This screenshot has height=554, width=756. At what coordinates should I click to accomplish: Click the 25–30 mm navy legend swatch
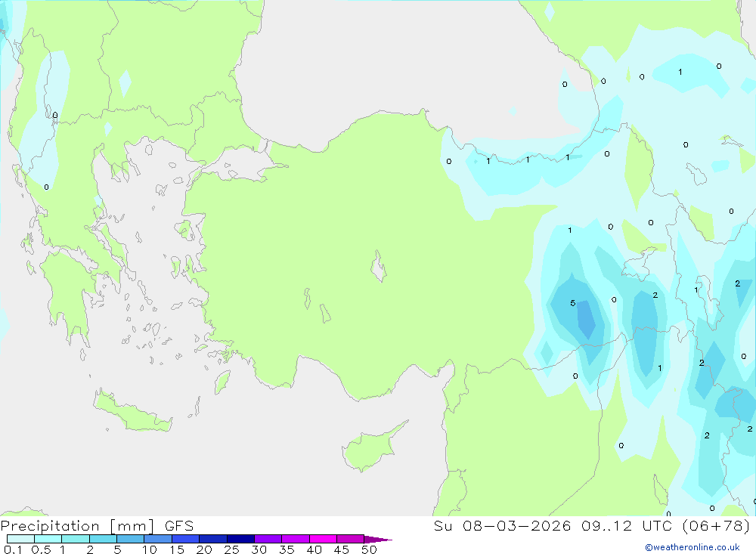pos(240,539)
